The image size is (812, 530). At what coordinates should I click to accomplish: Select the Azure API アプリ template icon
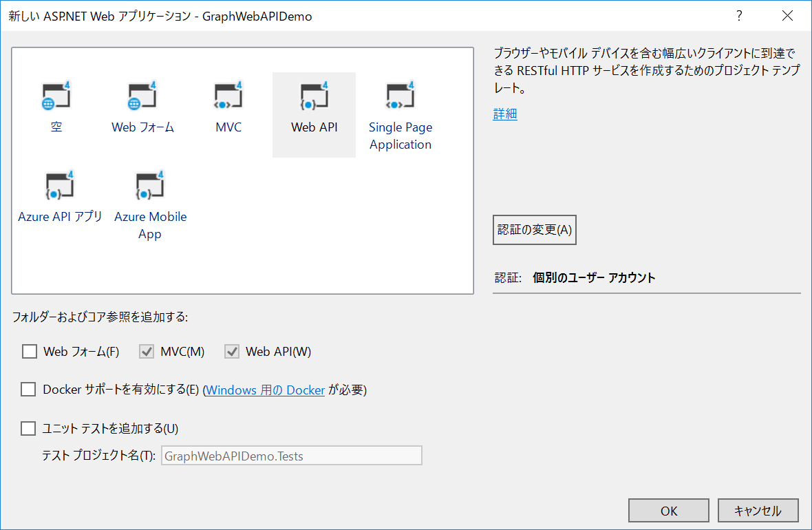pos(60,186)
